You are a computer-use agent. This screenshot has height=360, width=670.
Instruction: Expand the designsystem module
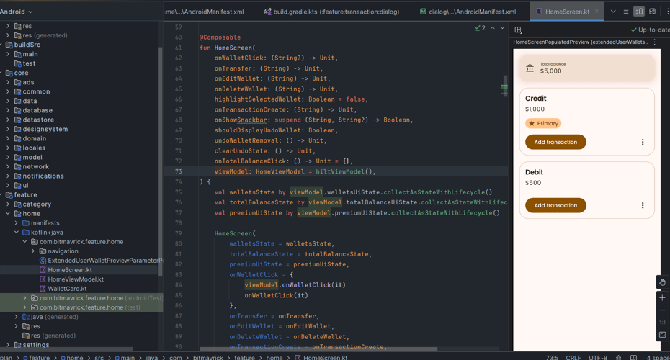[8, 129]
